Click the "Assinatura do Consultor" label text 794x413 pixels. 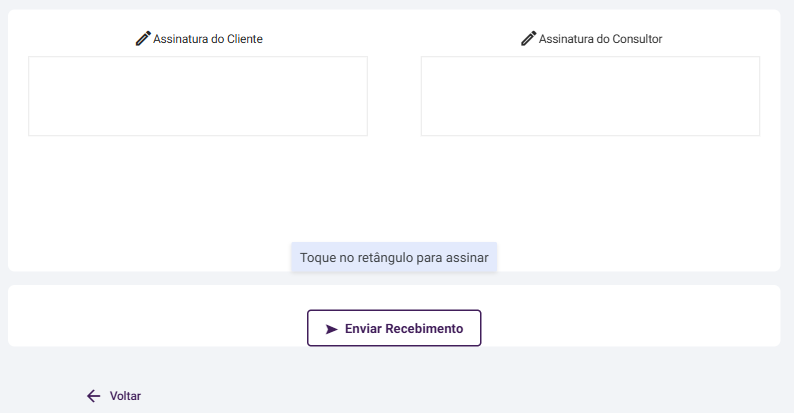600,39
